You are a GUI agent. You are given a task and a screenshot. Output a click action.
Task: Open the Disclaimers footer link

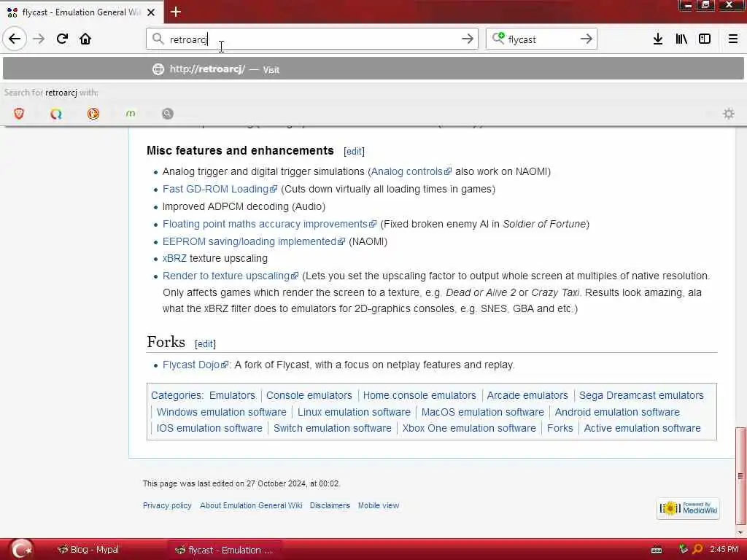click(330, 505)
